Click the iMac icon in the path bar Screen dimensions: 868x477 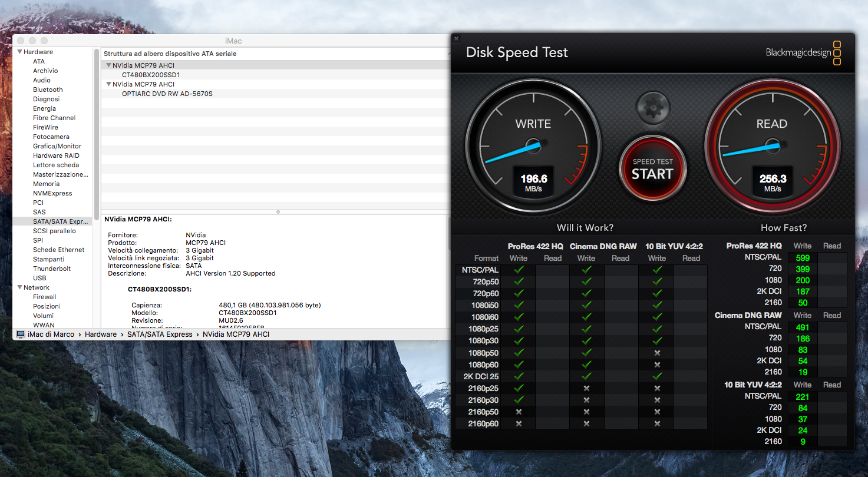click(x=21, y=334)
